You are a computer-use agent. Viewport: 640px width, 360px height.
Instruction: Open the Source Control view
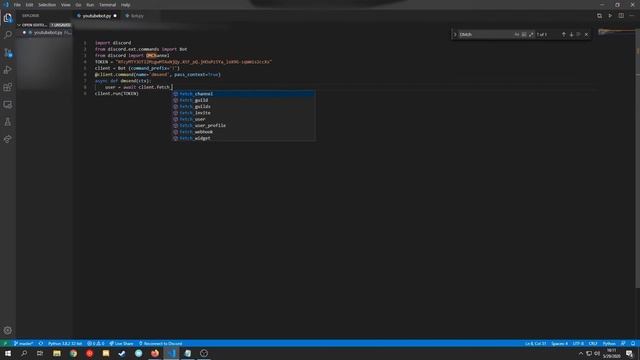coord(8,53)
